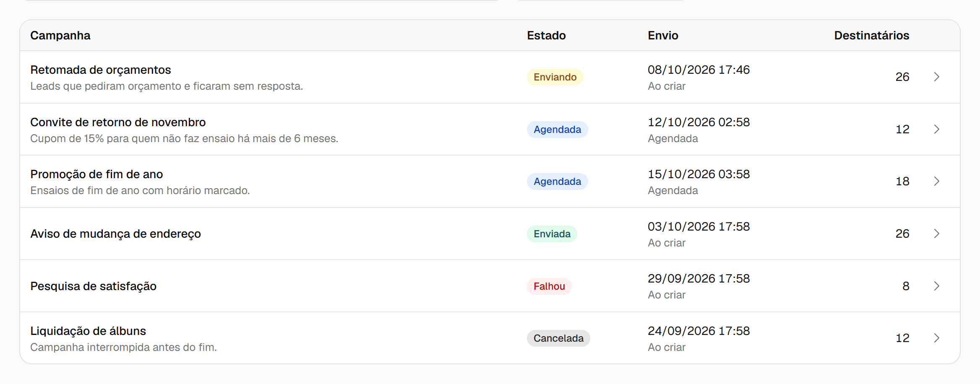Click Agendada badge in Convite de retorno row

557,130
